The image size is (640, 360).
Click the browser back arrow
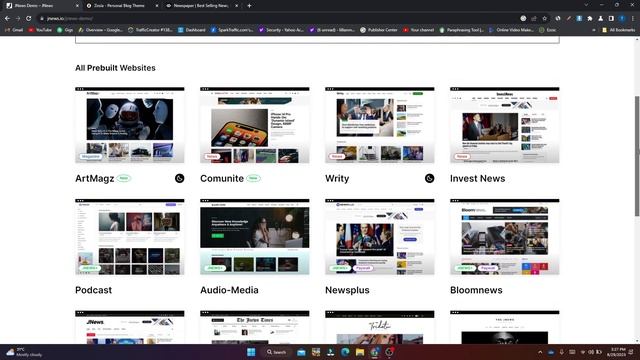coord(7,18)
